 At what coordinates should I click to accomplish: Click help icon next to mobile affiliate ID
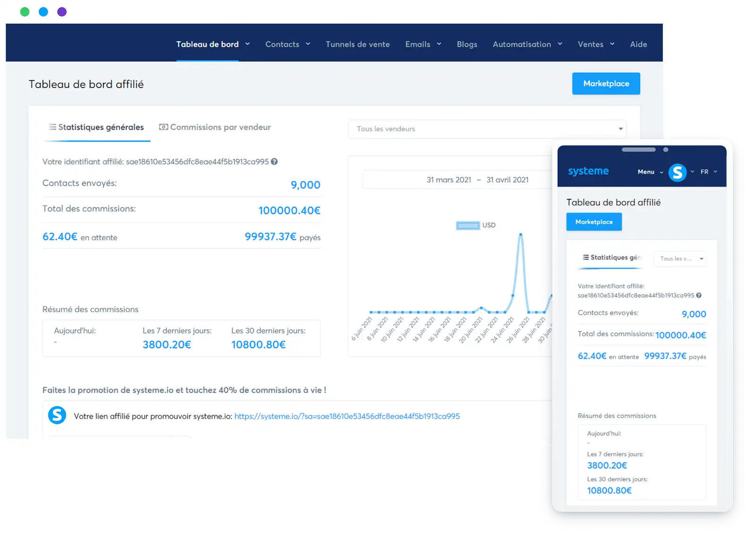pos(699,296)
